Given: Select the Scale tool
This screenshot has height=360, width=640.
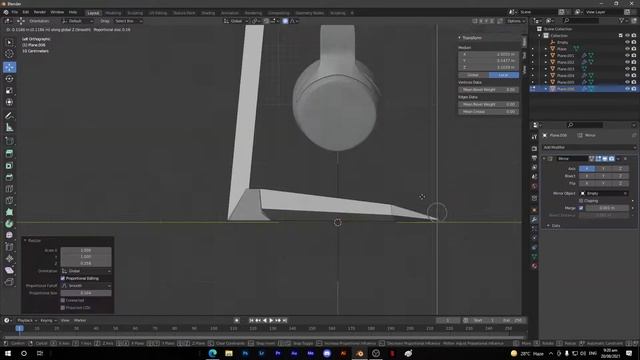Looking at the screenshot, I should [9, 91].
